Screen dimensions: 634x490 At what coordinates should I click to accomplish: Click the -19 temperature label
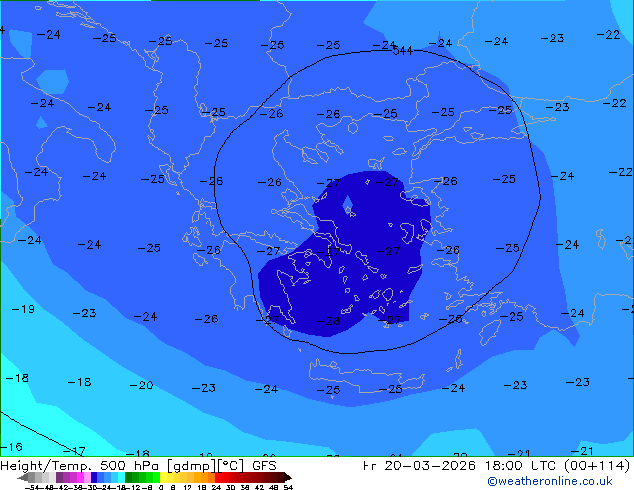click(x=23, y=310)
